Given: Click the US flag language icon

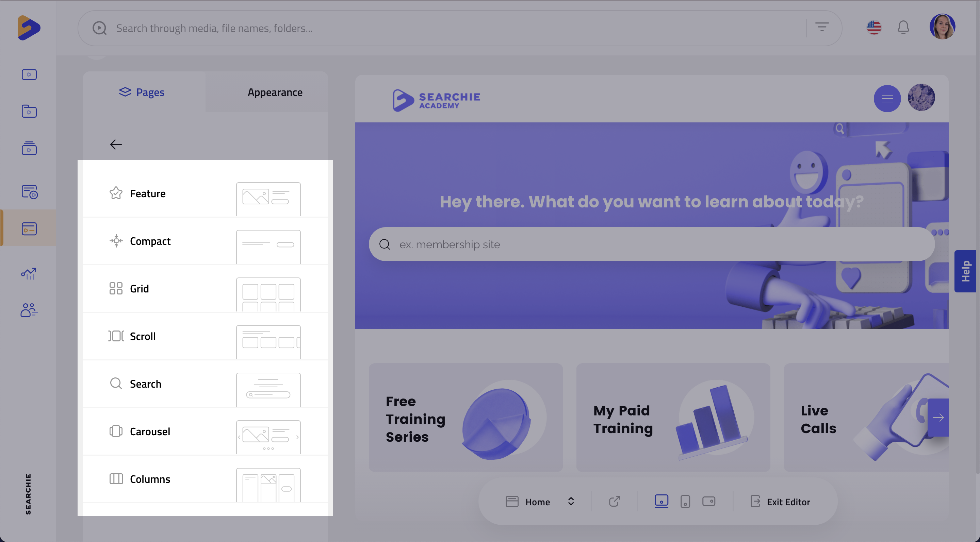Looking at the screenshot, I should click(873, 28).
